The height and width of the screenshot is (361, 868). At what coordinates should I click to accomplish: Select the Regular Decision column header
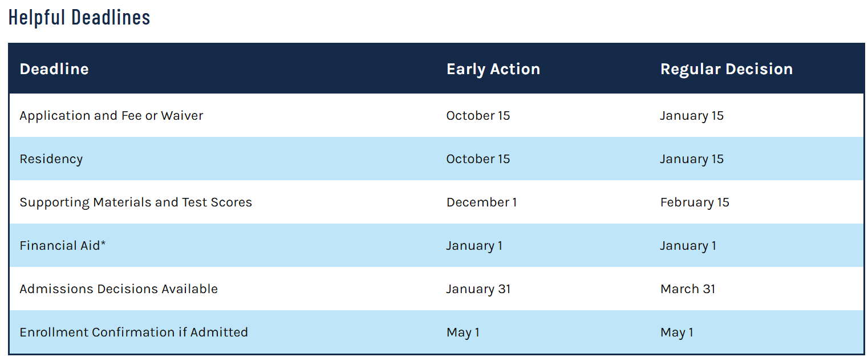[727, 69]
